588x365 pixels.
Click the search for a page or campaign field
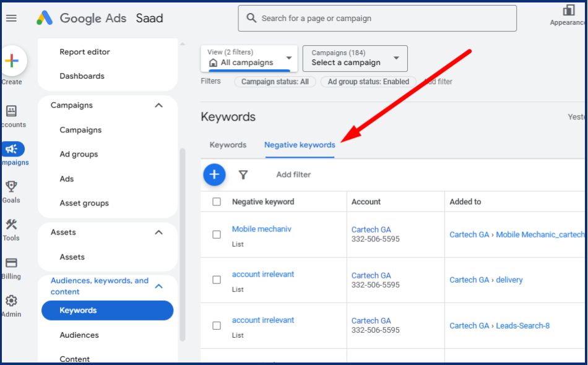click(x=378, y=18)
